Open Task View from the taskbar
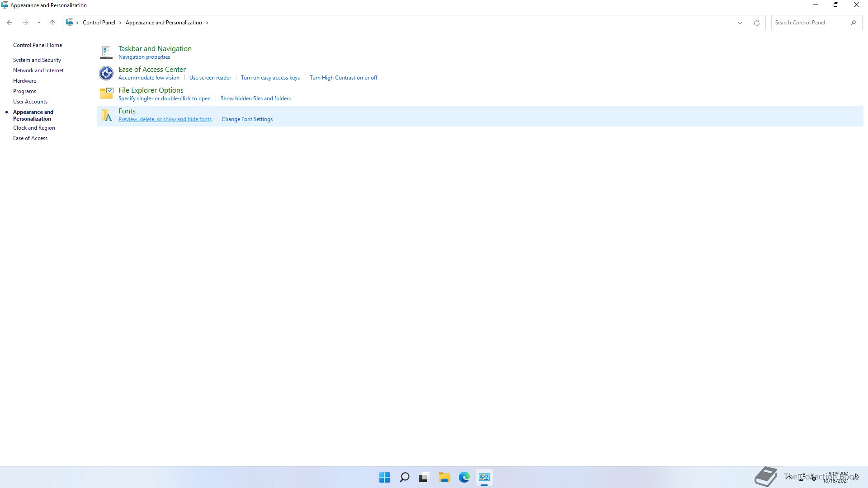This screenshot has height=488, width=868. (424, 477)
